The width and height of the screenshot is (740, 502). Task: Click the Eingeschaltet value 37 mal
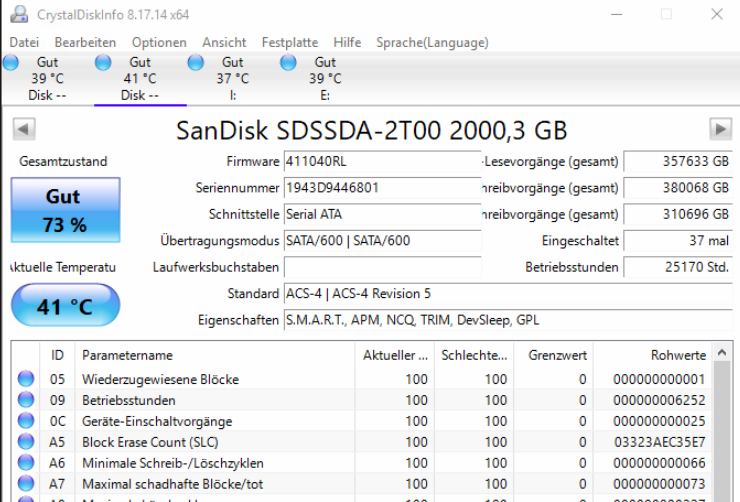pyautogui.click(x=678, y=241)
